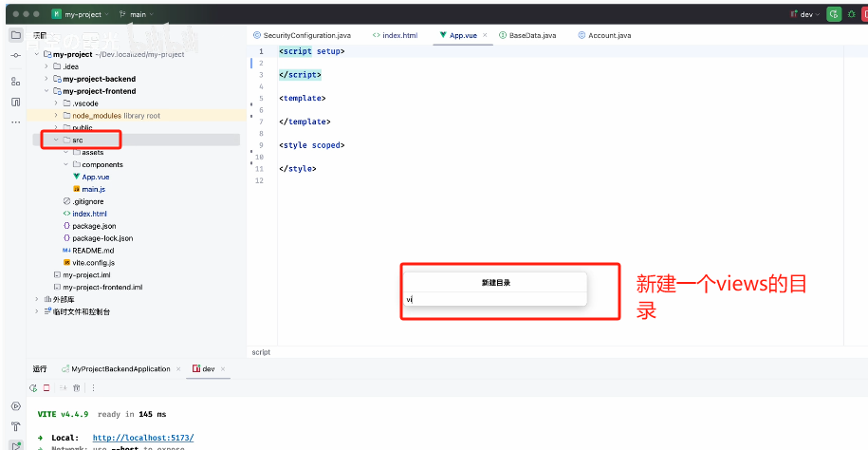Click the 运行 panel title label
868x450 pixels.
coord(40,368)
